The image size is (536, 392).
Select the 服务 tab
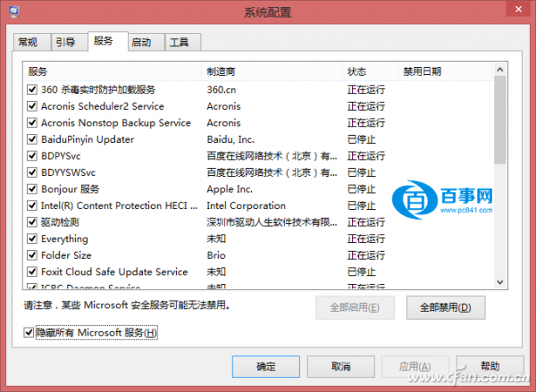[108, 41]
